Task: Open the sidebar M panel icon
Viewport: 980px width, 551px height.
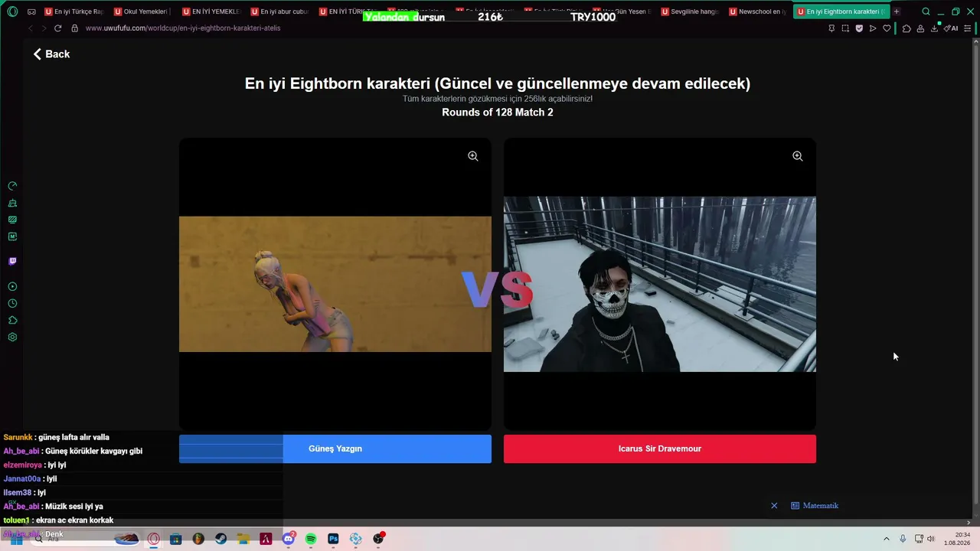Action: pos(12,236)
